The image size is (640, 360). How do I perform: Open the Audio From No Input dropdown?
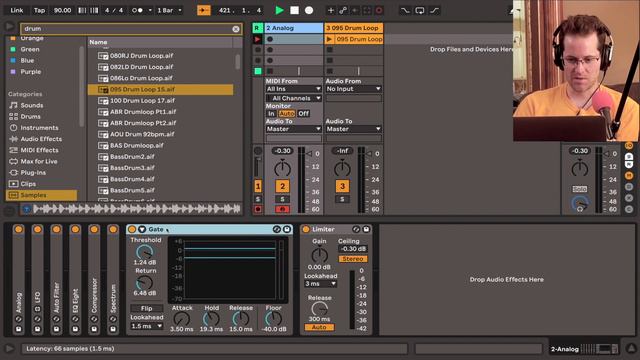353,89
